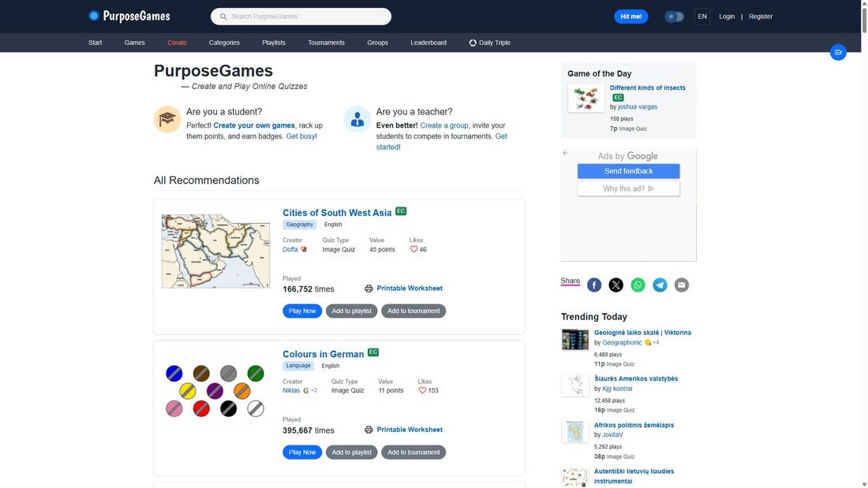This screenshot has width=868, height=488.
Task: Open South West Asia map thumbnail
Action: [216, 251]
